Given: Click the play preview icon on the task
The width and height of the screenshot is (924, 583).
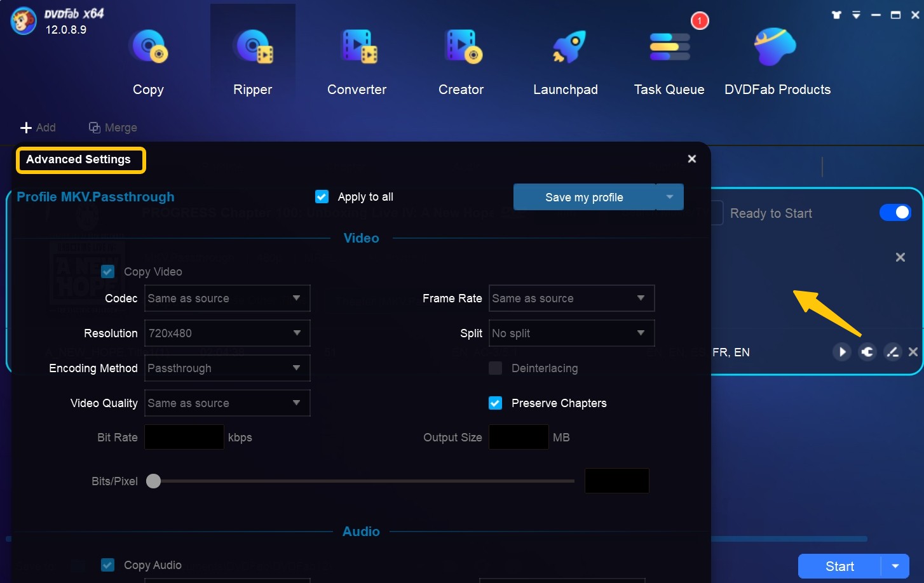Looking at the screenshot, I should coord(842,352).
